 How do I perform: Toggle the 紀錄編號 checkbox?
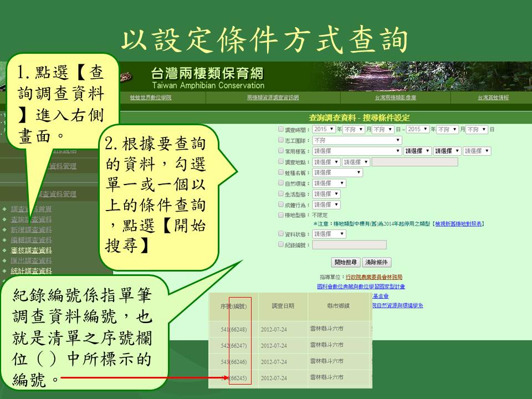[280, 244]
